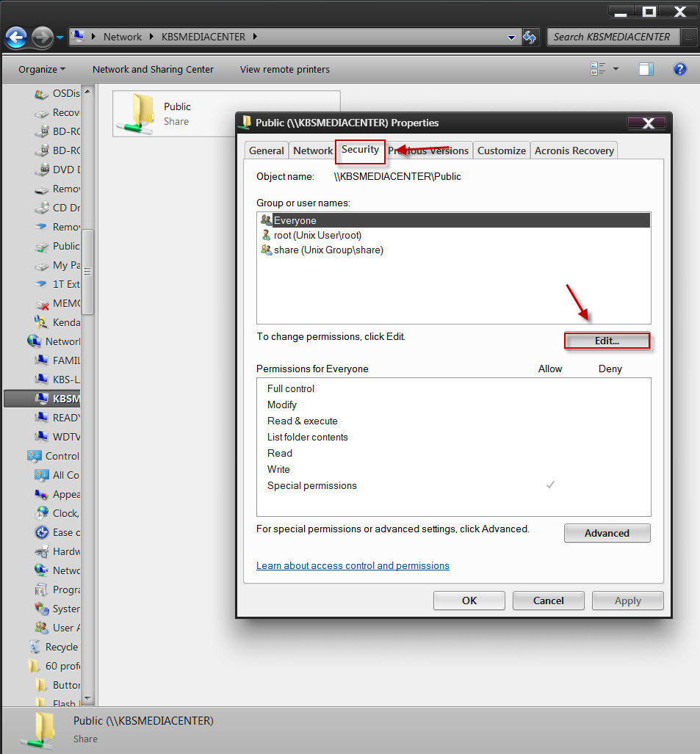Select the Public item in sidebar

coord(58,246)
